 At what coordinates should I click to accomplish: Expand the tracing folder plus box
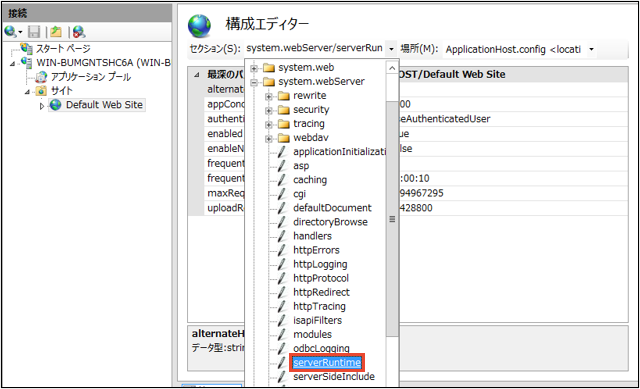pos(269,124)
